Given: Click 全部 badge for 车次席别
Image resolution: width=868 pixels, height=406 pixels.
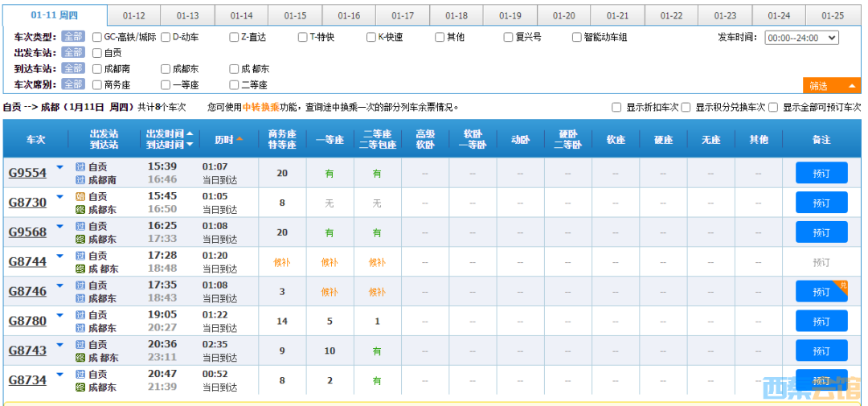Looking at the screenshot, I should 73,84.
